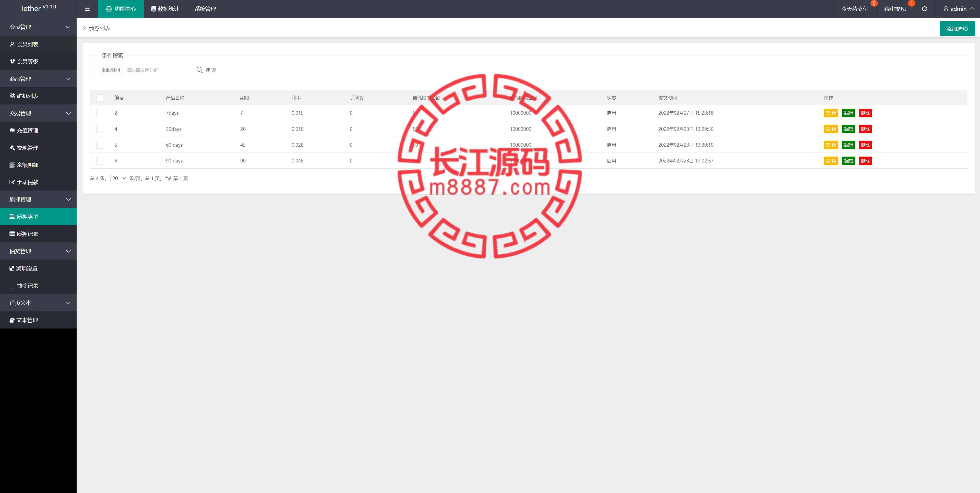Collapse the 交易管理 sidebar group
Screen dimensions: 980x493
click(x=38, y=113)
